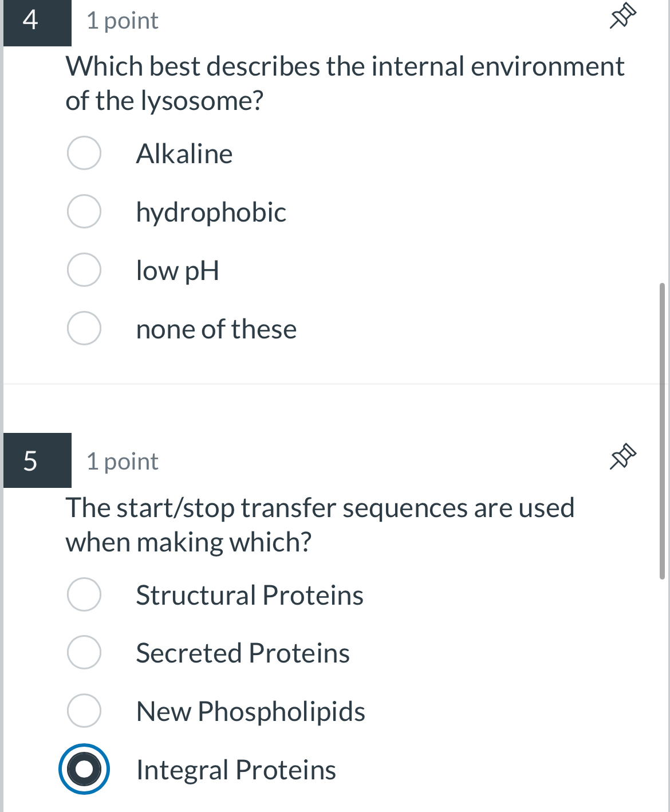The width and height of the screenshot is (670, 812).
Task: Choose Secreted Proteins answer option
Action: click(x=84, y=653)
